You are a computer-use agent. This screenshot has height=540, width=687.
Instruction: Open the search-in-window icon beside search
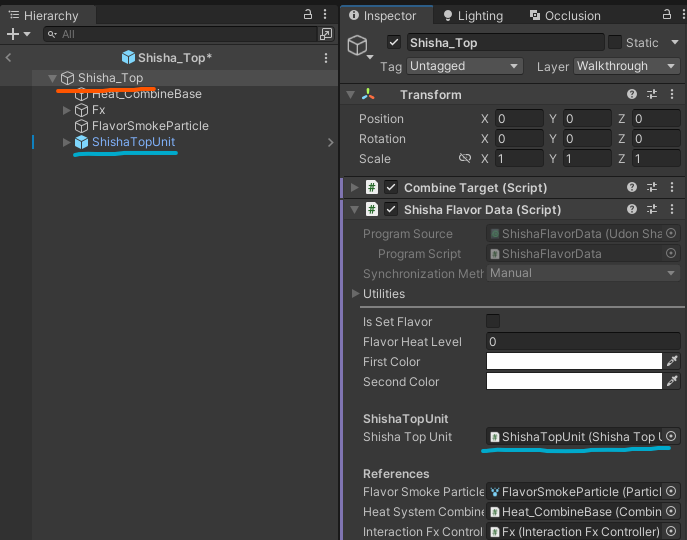[326, 34]
